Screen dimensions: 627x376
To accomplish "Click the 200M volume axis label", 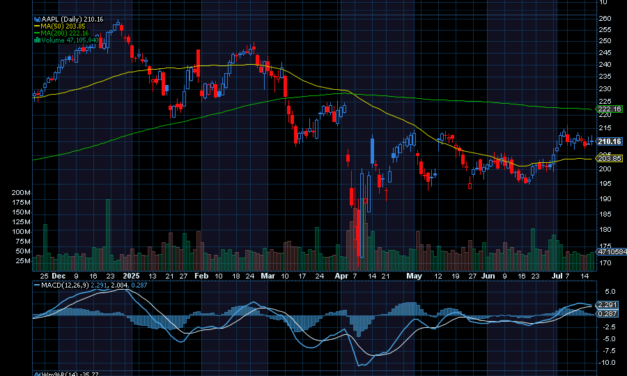I will (21, 192).
